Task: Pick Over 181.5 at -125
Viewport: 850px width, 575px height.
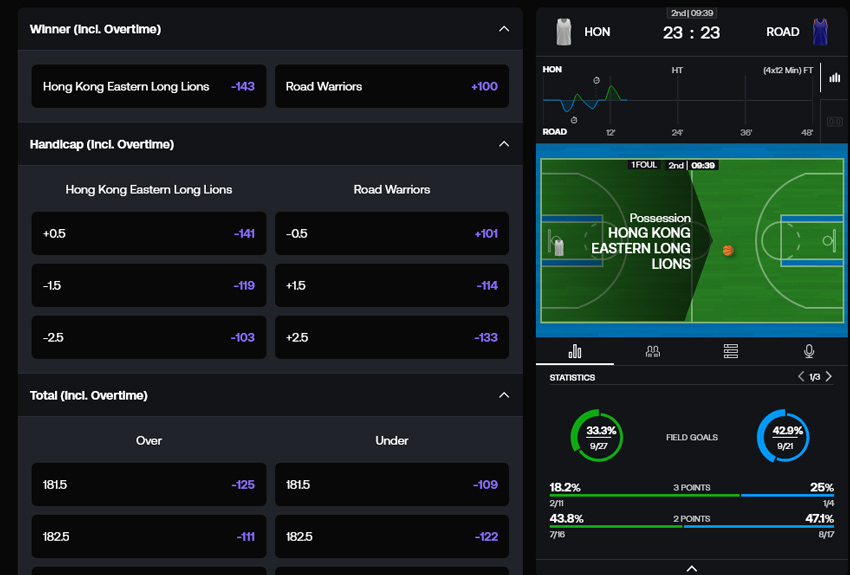Action: tap(149, 484)
